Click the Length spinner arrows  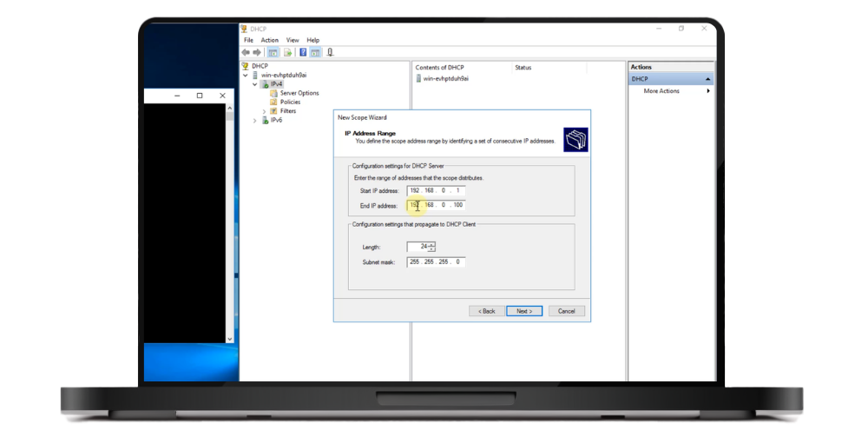click(431, 247)
